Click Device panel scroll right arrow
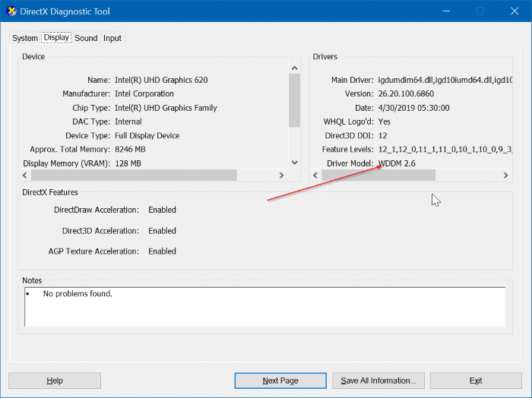532x398 pixels. point(281,175)
